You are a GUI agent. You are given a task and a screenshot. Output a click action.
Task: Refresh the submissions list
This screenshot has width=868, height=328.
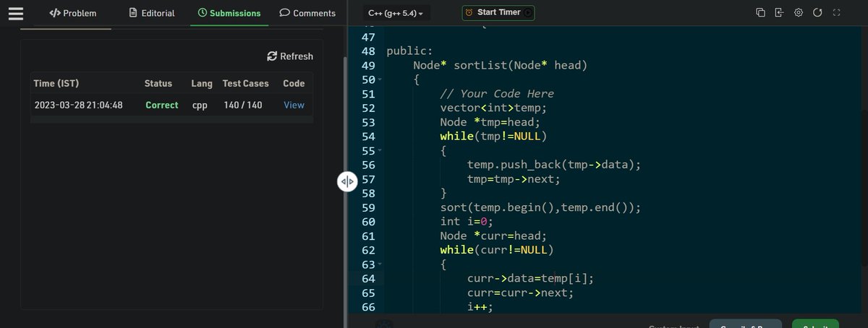(x=290, y=56)
